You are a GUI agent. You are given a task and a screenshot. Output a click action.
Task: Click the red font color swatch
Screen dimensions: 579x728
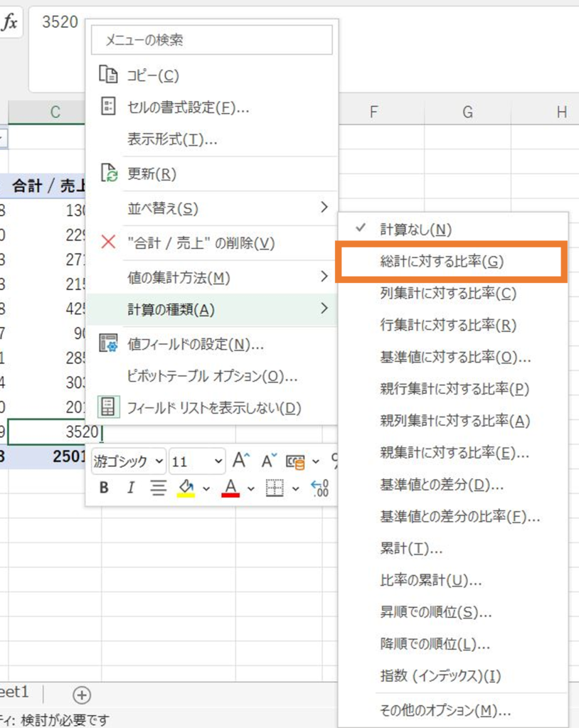(x=230, y=491)
